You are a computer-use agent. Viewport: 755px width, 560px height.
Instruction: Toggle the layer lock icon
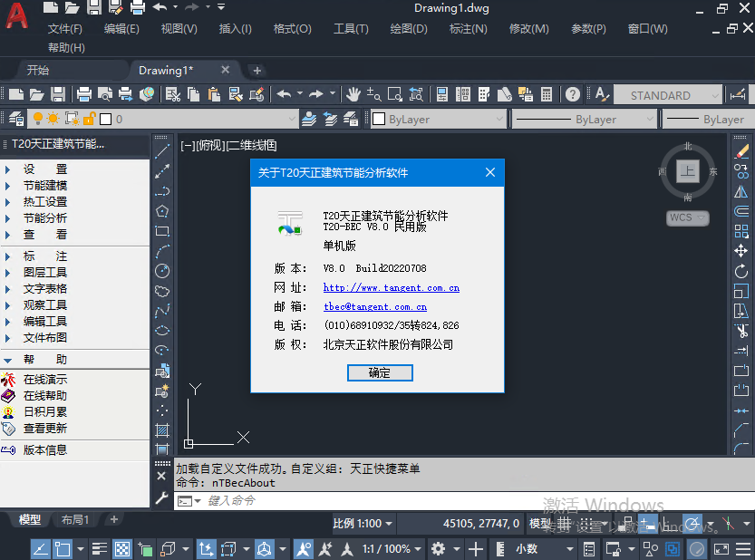pyautogui.click(x=89, y=119)
